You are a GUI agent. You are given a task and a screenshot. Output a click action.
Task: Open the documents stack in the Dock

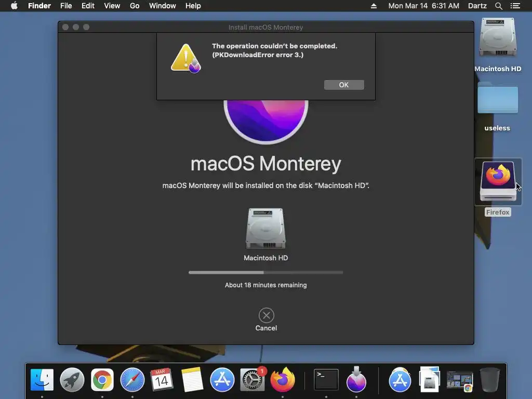[x=430, y=379]
